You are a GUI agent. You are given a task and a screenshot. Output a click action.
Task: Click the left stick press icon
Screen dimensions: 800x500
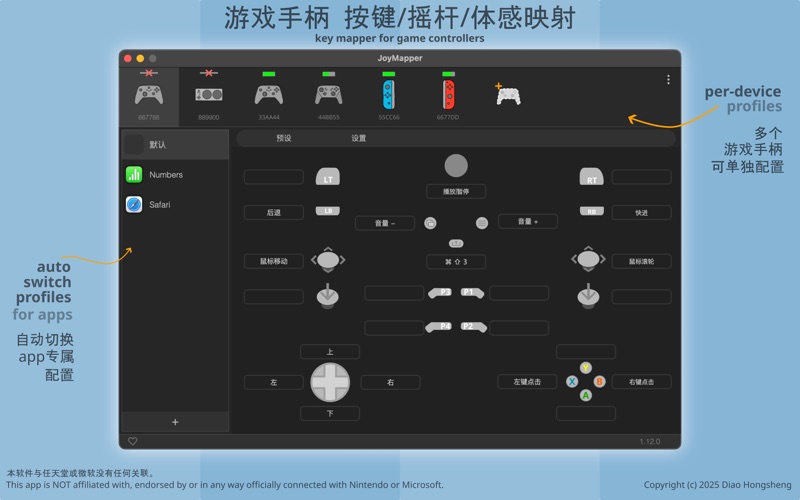tap(328, 296)
